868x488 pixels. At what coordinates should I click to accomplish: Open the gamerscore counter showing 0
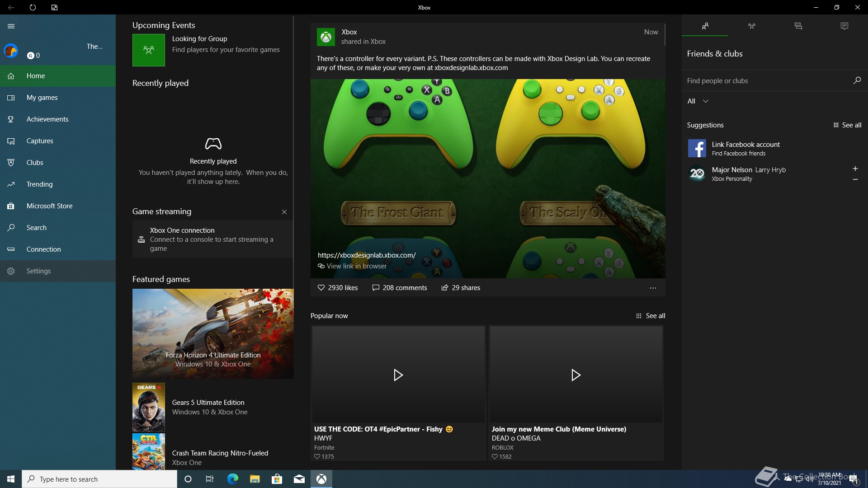click(34, 56)
